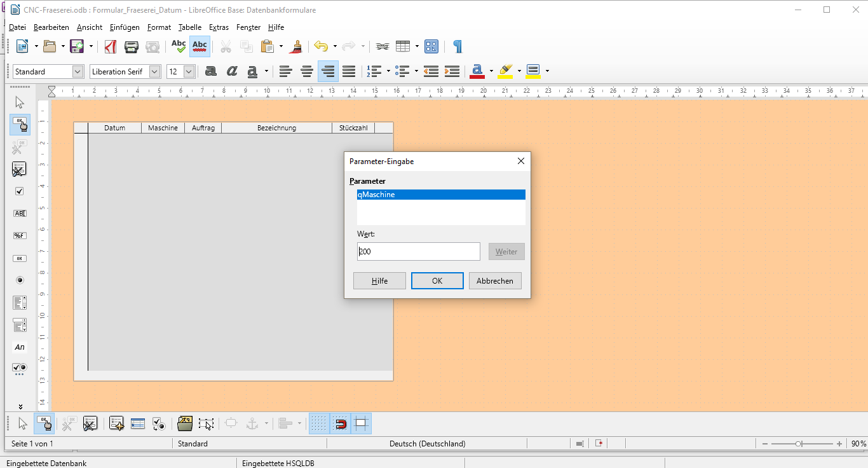Open the Standard paragraph style dropdown

tap(78, 72)
